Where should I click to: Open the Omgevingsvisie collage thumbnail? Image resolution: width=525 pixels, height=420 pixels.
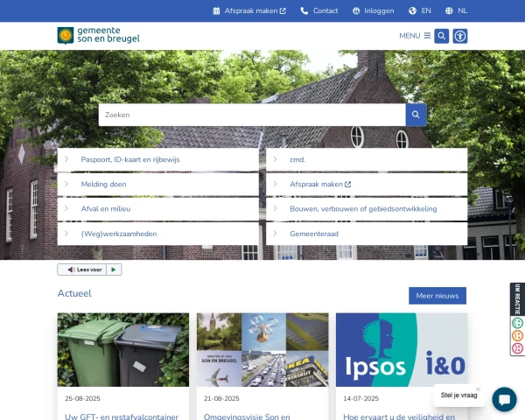pyautogui.click(x=262, y=350)
